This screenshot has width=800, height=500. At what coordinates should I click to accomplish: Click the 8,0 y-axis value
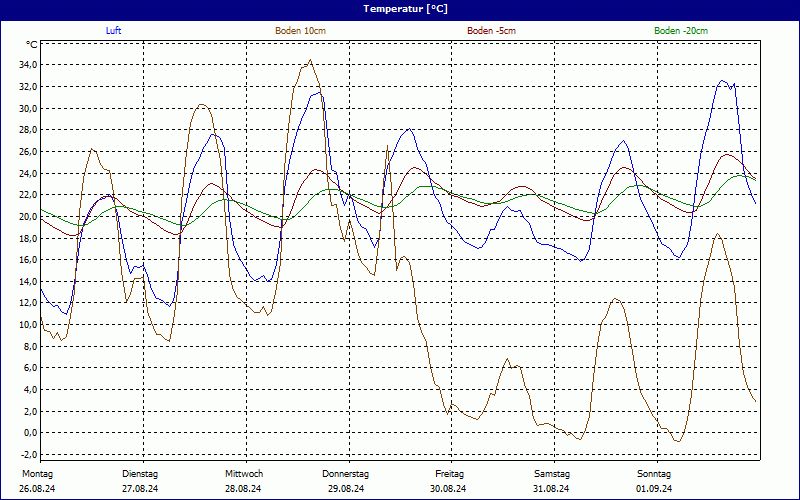pyautogui.click(x=31, y=346)
